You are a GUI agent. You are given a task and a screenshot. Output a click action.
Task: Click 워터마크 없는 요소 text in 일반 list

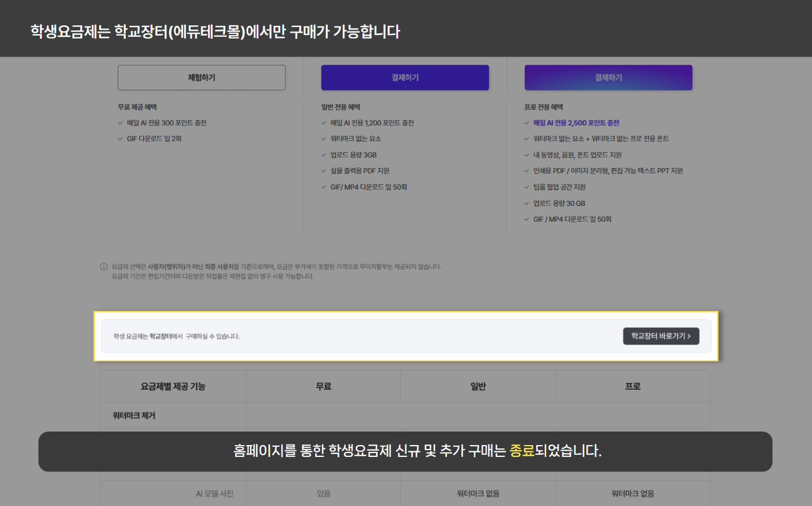click(356, 139)
